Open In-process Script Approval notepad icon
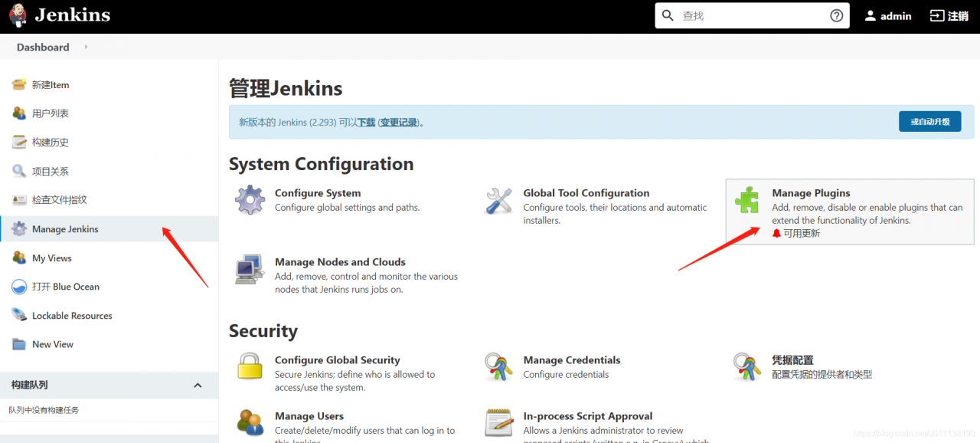980x443 pixels. (499, 423)
